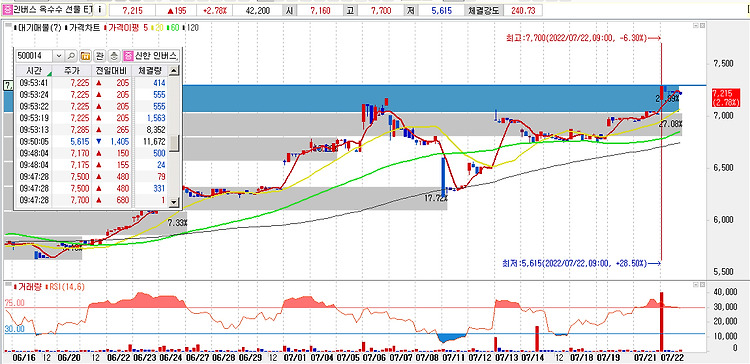Click the 최저:5,615 low annotation on chart
Viewport: 750px width, 364px height.
pos(581,263)
